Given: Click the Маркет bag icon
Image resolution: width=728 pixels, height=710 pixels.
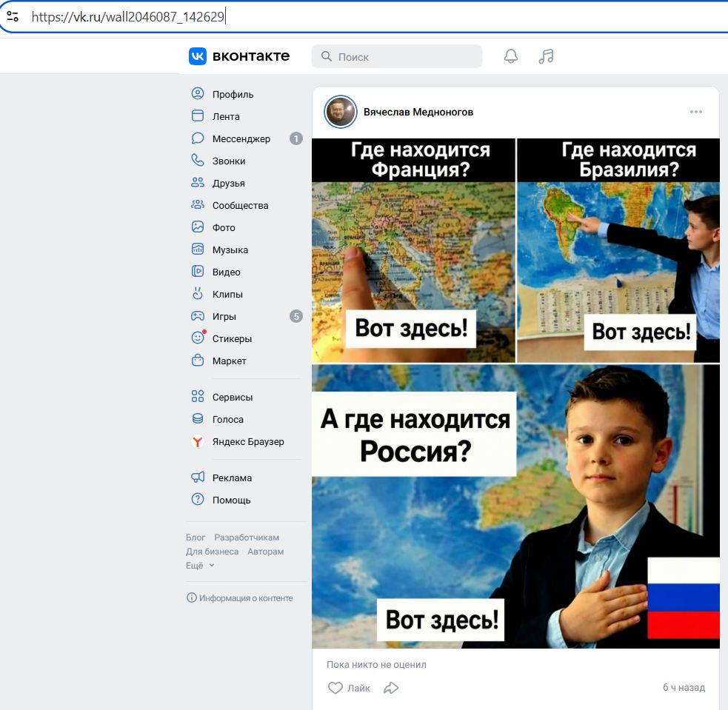Looking at the screenshot, I should point(198,361).
